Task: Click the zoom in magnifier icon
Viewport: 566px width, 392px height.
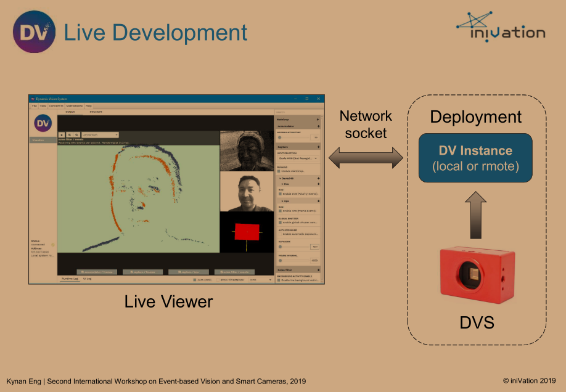Action: pyautogui.click(x=69, y=135)
